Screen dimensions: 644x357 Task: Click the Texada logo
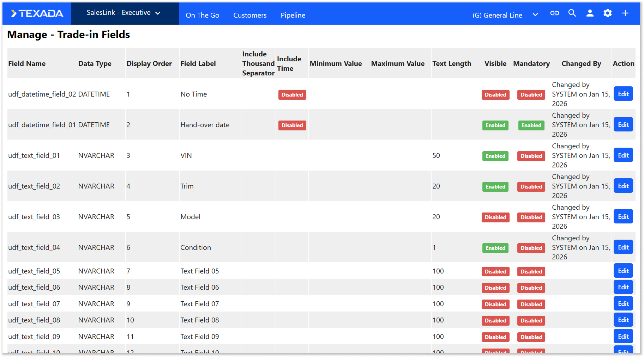pyautogui.click(x=37, y=13)
